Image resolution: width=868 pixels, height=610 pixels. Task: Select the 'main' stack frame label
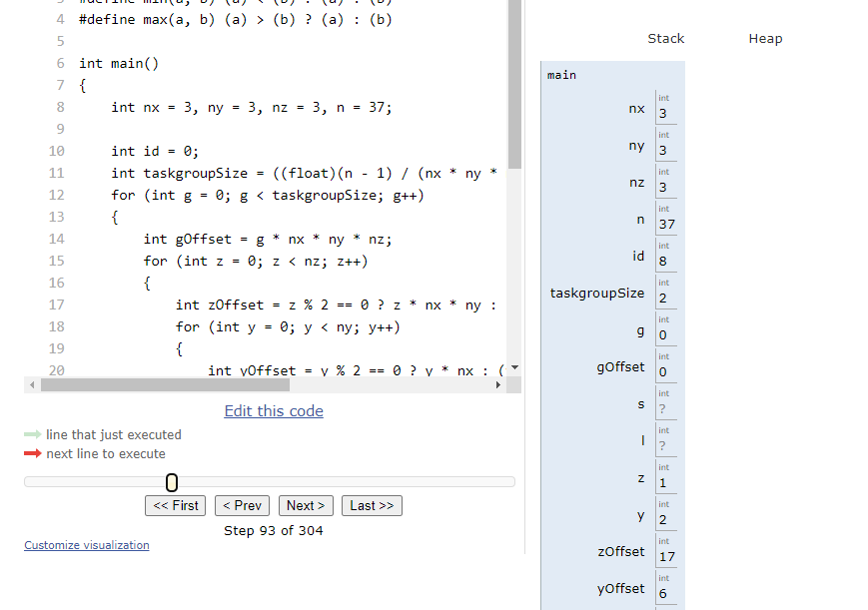(x=561, y=75)
